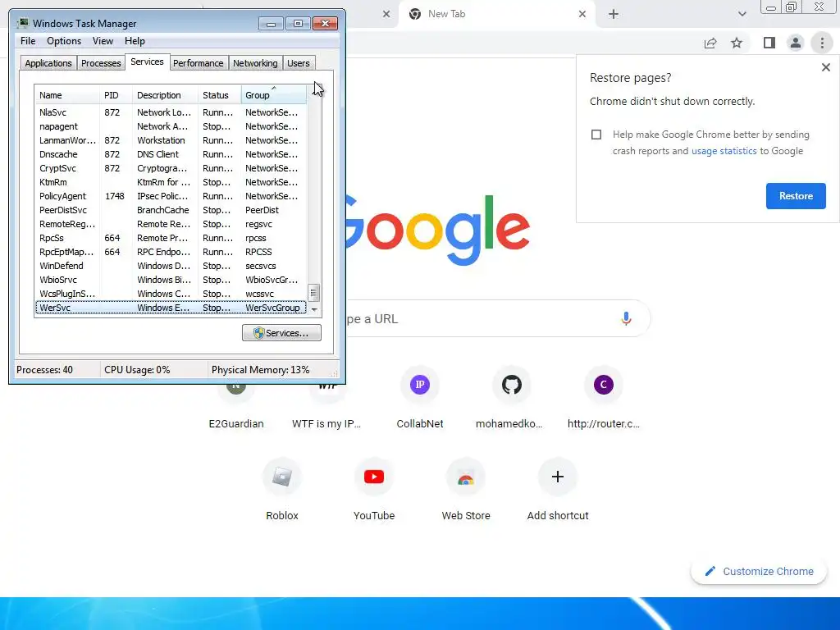
Task: Open Chrome side panel icon
Action: click(x=769, y=43)
